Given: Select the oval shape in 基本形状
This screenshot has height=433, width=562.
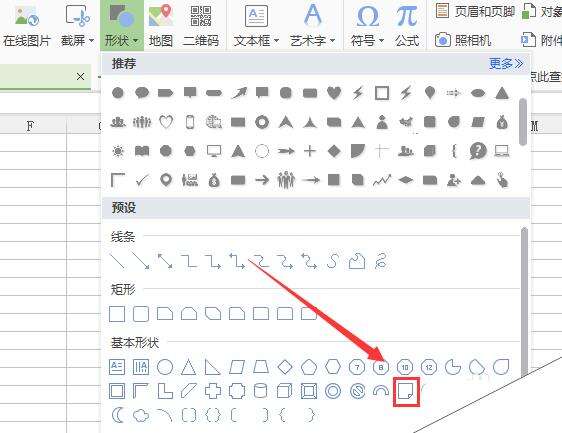Looking at the screenshot, I should [165, 367].
